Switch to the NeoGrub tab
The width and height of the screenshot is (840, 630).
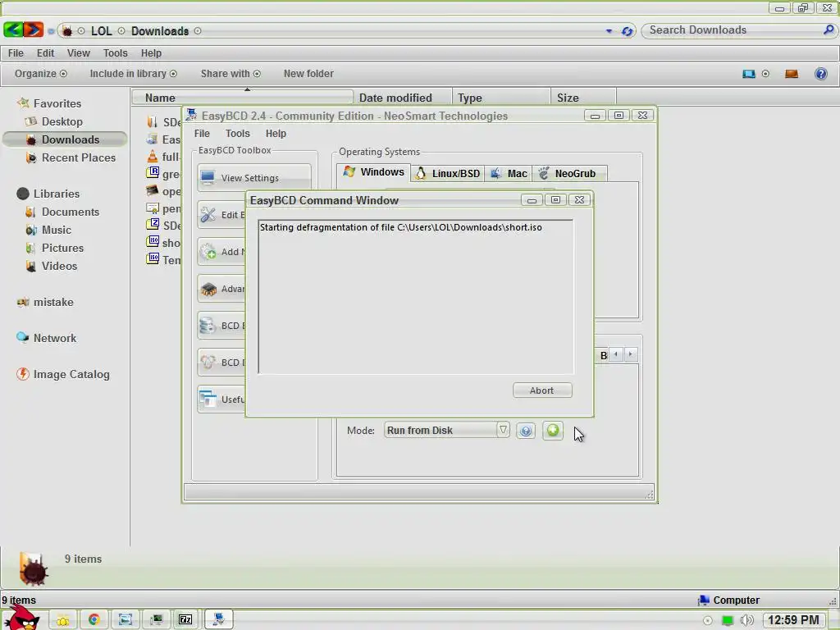click(570, 173)
